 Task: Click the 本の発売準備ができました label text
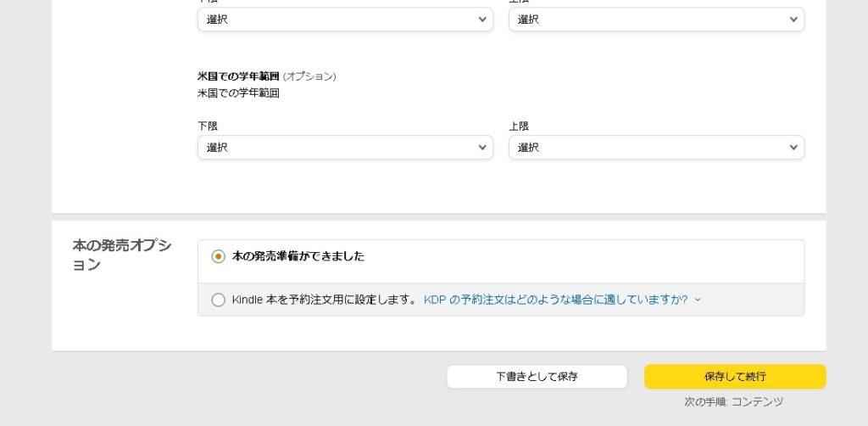click(x=298, y=256)
